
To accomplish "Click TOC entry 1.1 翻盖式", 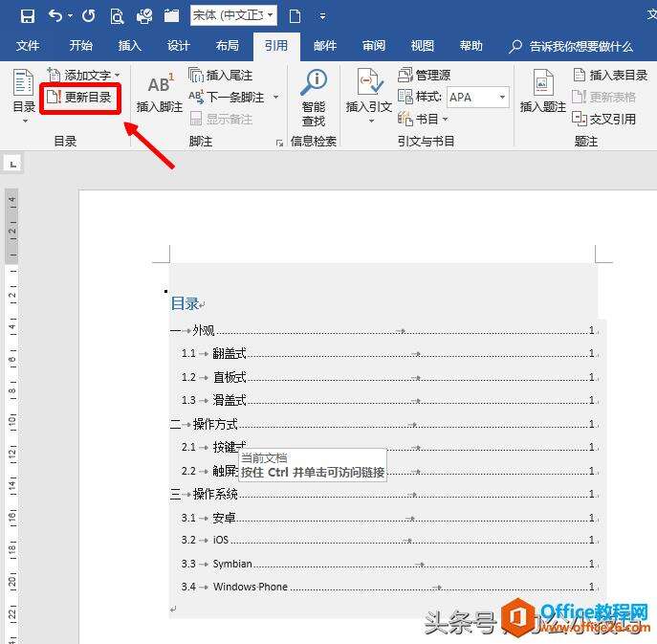I will [389, 353].
